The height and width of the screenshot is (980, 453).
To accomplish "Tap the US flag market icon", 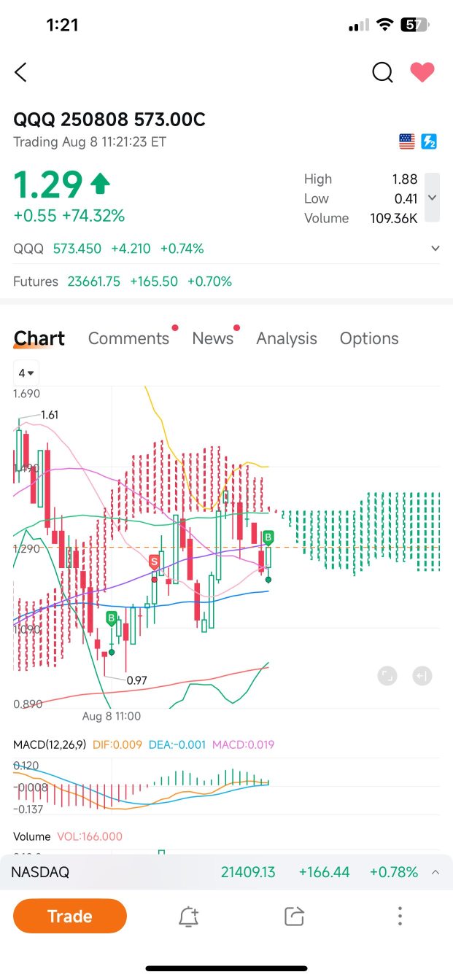I will tap(407, 141).
